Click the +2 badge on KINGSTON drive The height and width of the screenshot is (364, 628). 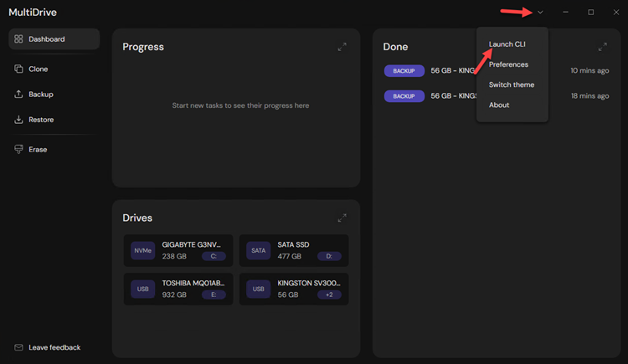(329, 295)
